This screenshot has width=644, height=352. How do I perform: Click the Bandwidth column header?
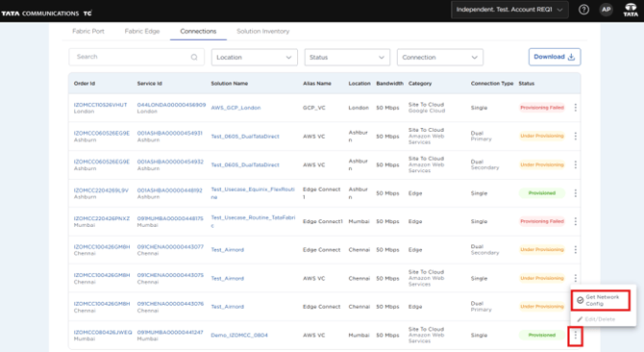click(x=390, y=84)
